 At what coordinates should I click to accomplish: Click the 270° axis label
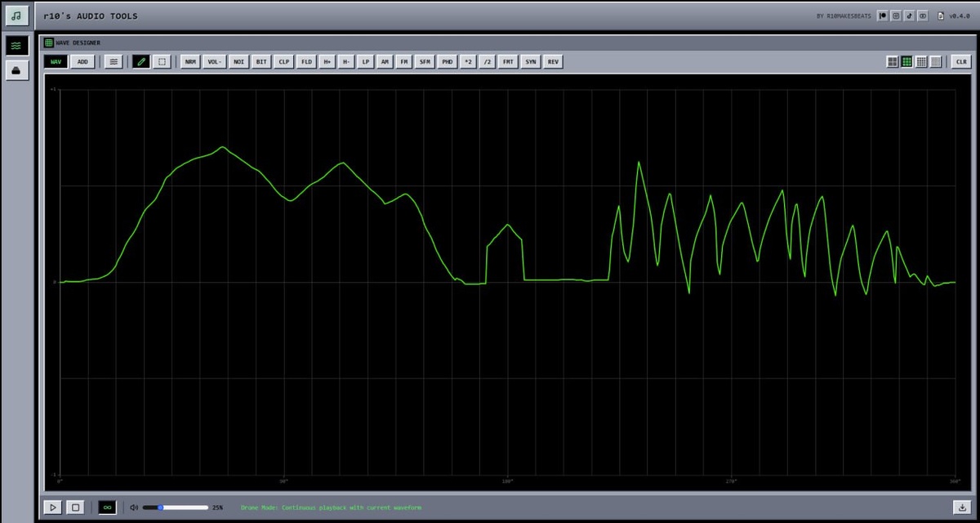pos(731,481)
